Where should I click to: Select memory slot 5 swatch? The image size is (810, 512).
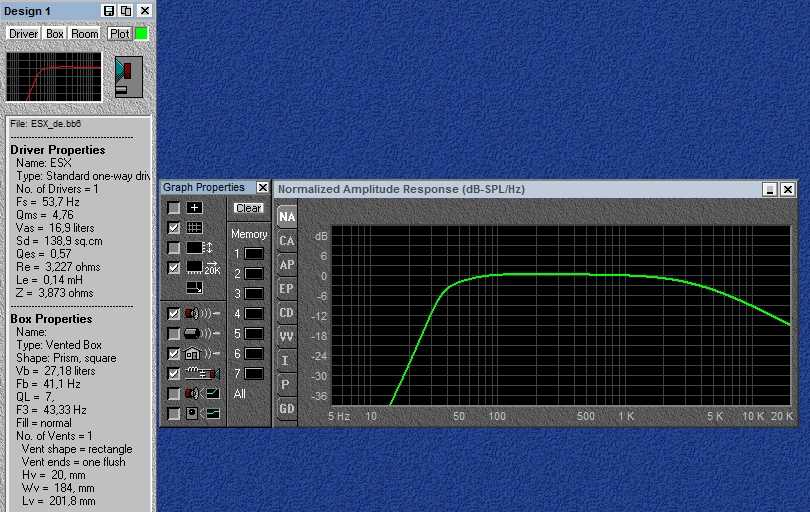pos(254,334)
